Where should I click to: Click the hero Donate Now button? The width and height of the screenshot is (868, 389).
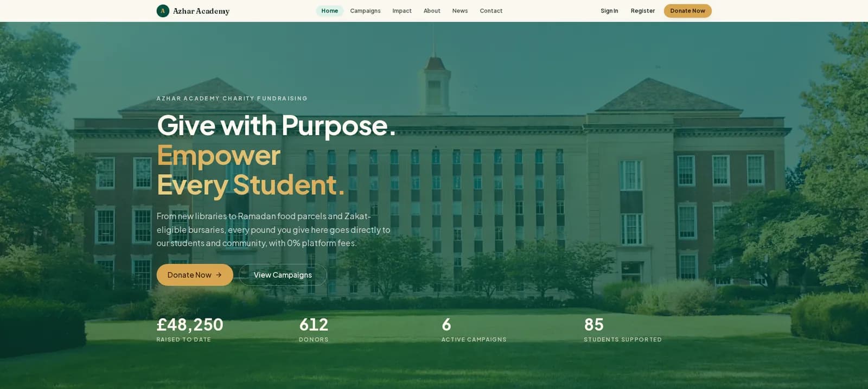[195, 275]
